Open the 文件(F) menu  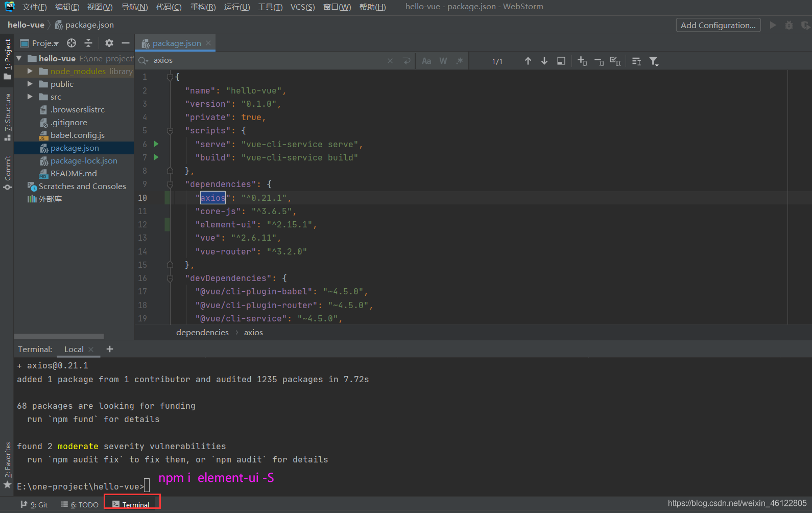[34, 7]
